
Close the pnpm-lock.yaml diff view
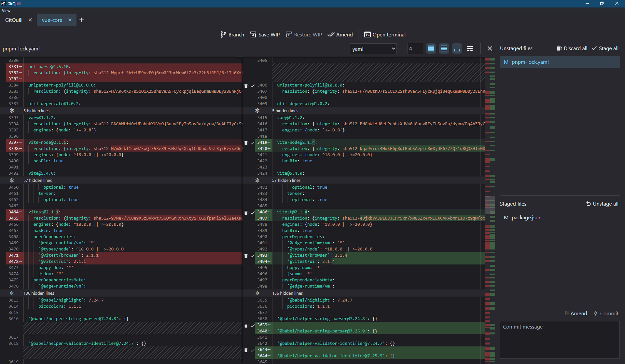(490, 48)
